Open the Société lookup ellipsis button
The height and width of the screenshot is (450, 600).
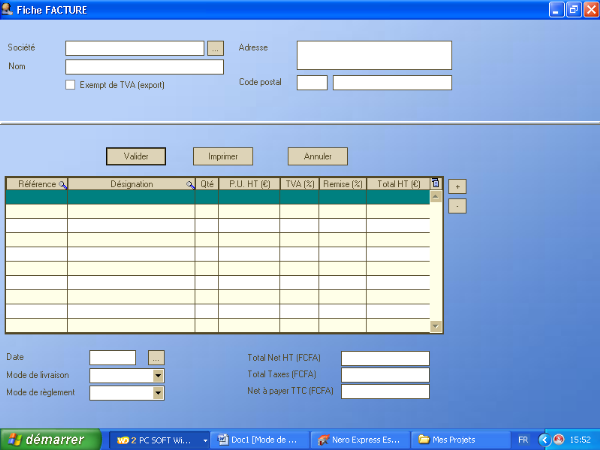tap(215, 48)
